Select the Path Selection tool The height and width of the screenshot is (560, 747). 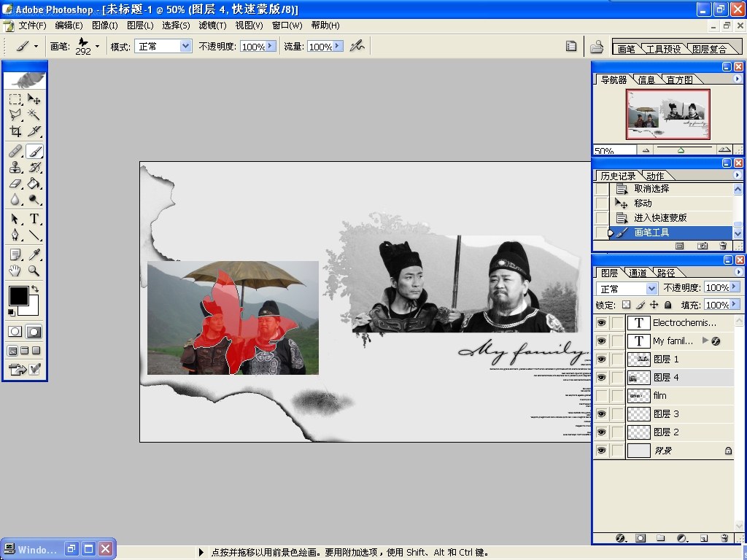click(x=15, y=219)
